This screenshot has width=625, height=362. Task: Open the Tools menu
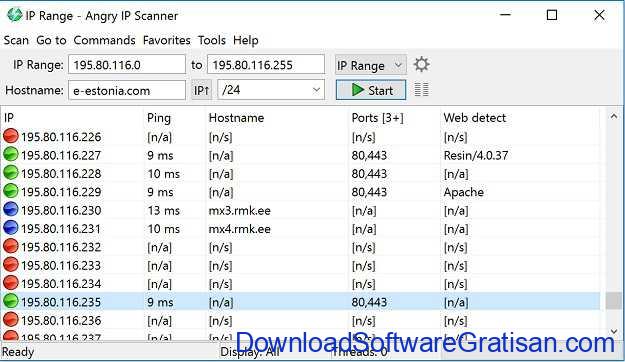(x=212, y=40)
